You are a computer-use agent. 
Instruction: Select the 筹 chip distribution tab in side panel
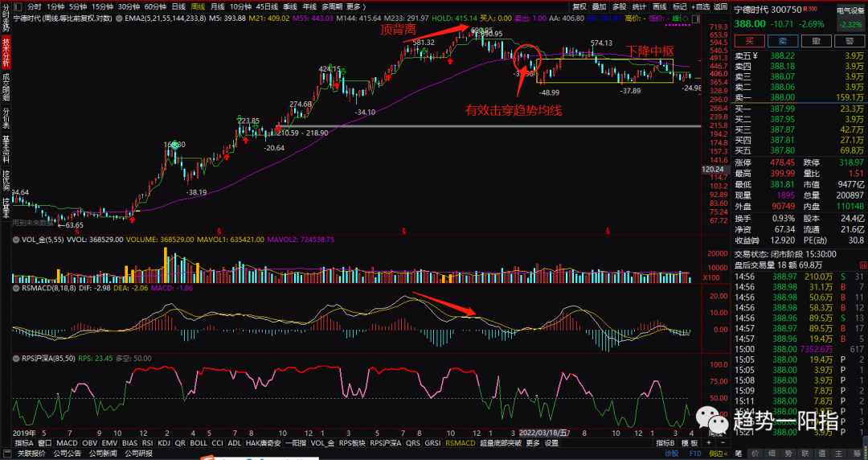[x=854, y=454]
